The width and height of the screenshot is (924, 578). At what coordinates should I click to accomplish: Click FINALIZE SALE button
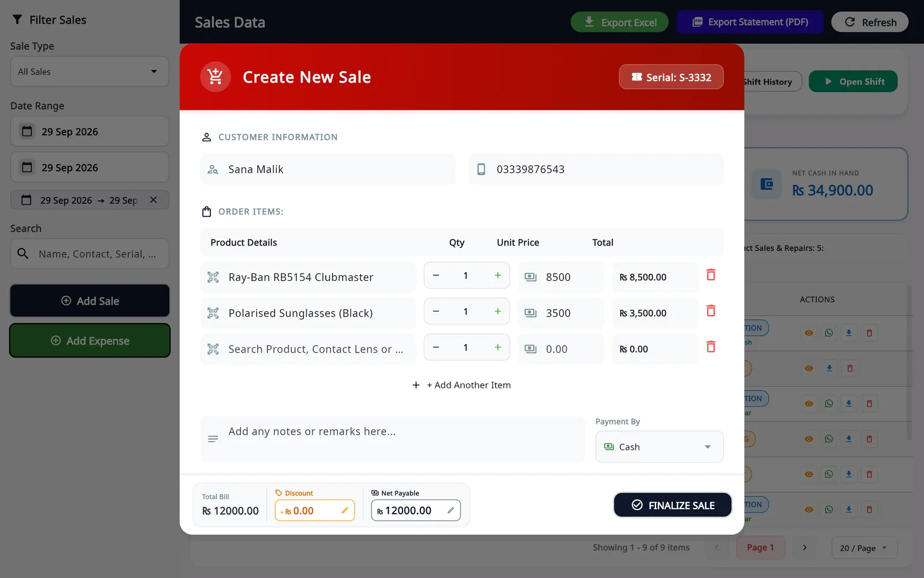pos(673,505)
